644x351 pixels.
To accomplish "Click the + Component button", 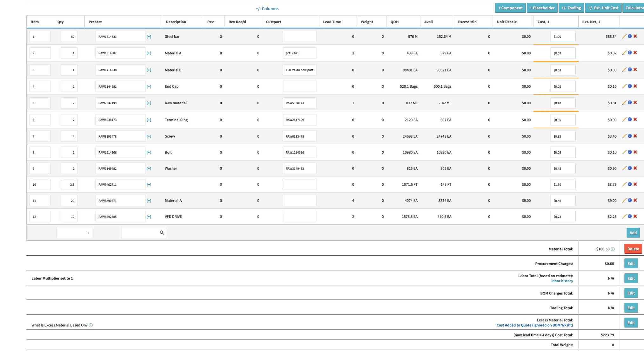I will 510,8.
